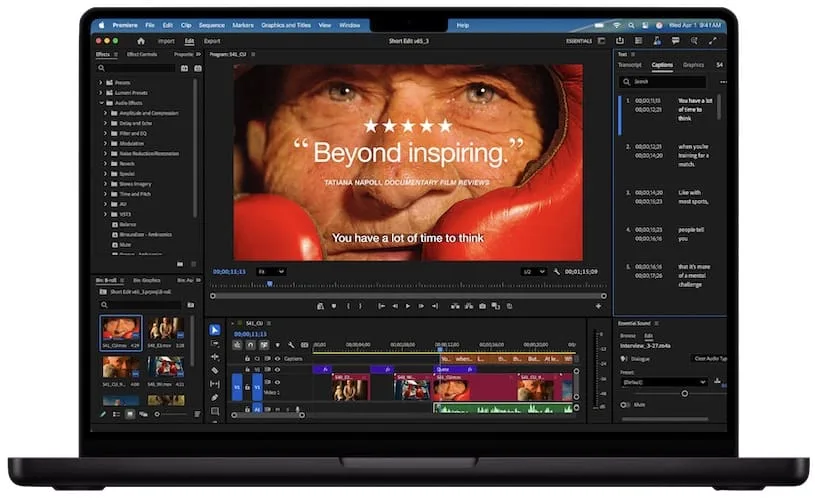The image size is (815, 498).
Task: Click the Extract button
Action: [469, 307]
